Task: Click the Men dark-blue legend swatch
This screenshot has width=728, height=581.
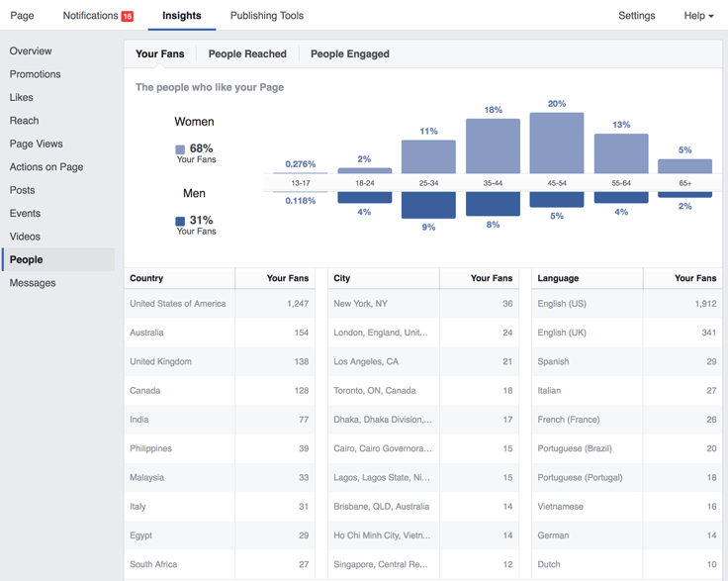Action: tap(180, 221)
